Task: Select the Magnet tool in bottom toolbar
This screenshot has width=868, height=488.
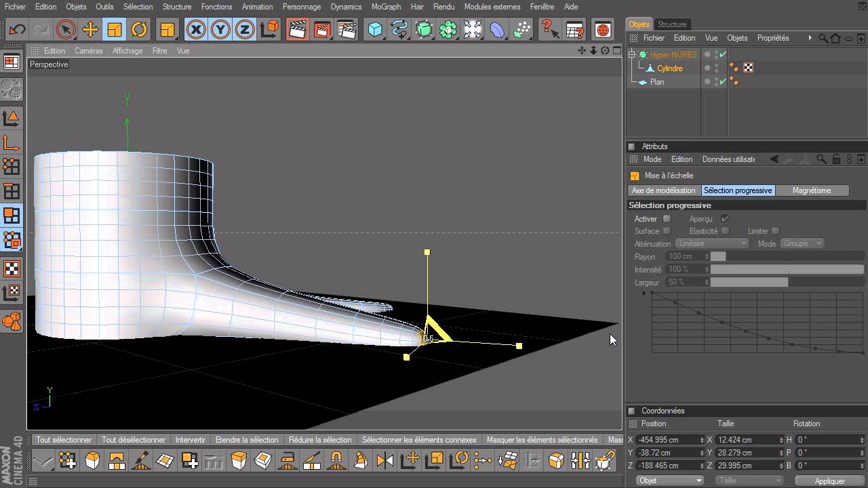Action: 336,462
